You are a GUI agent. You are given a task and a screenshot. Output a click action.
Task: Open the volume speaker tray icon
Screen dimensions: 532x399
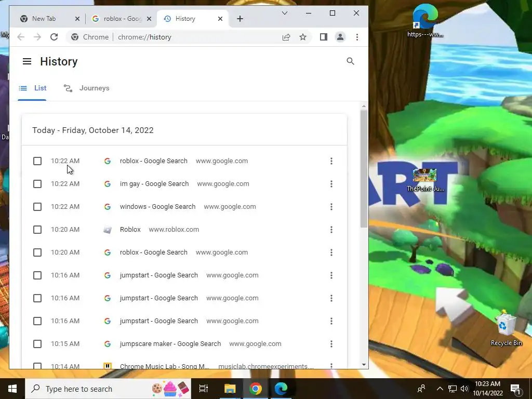[x=464, y=389]
